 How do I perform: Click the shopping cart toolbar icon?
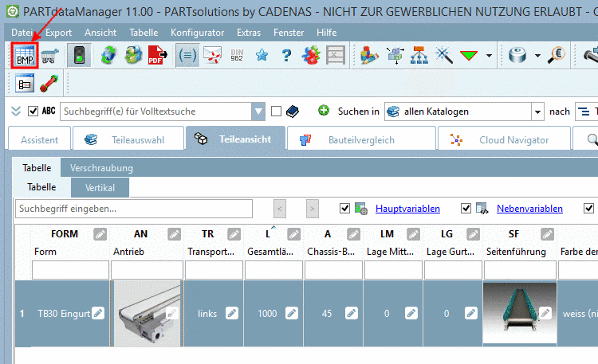(x=50, y=57)
